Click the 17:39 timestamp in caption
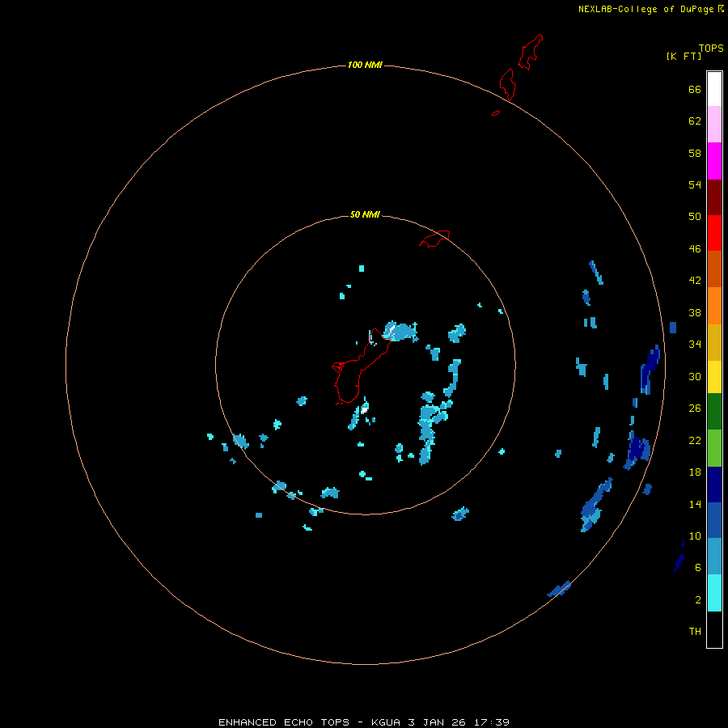Screen dimensions: 728x728 click(x=492, y=722)
